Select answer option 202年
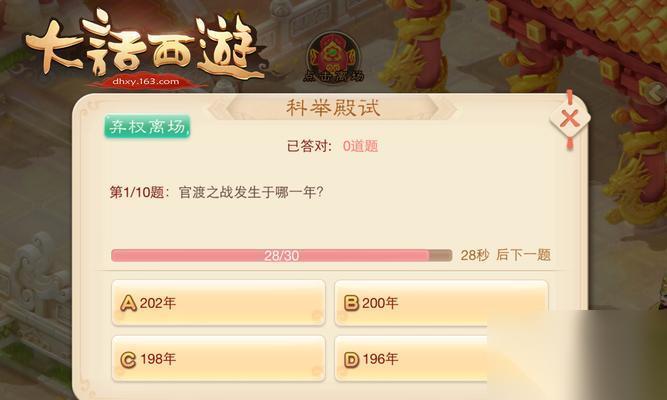The image size is (667, 400). [x=218, y=303]
